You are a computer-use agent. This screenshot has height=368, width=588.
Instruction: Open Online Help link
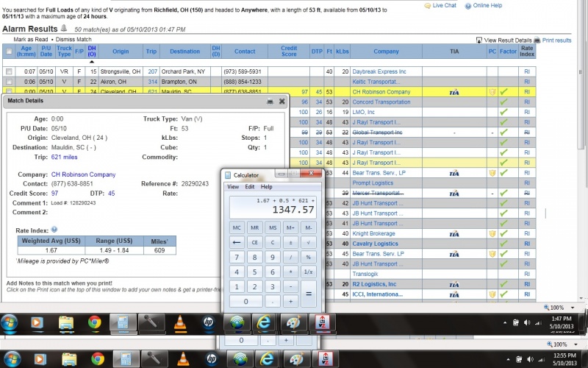point(484,5)
